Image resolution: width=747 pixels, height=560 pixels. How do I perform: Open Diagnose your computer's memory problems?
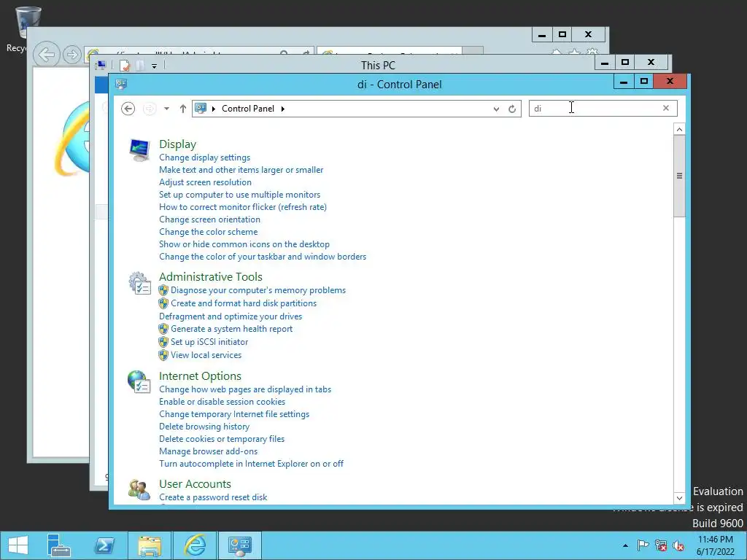click(x=258, y=290)
